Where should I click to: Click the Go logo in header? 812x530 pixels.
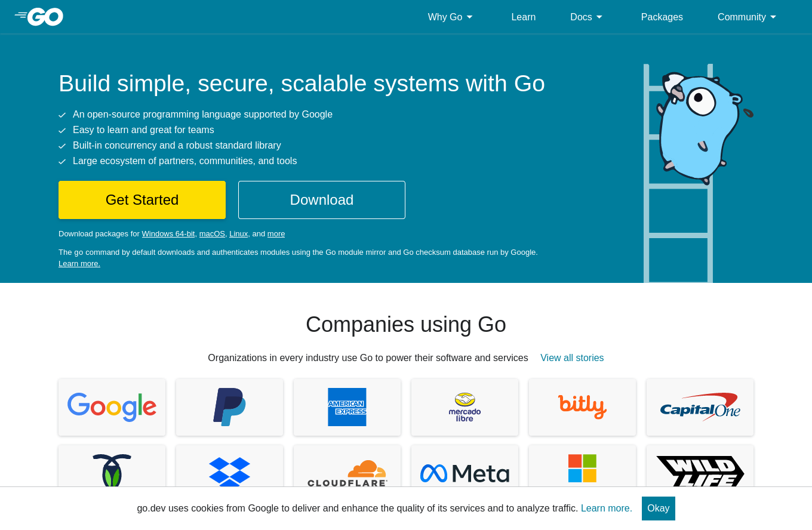coord(39,17)
